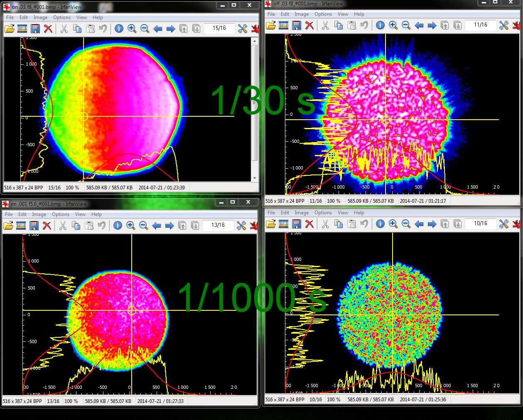Click Save icon in the 11/16 window
Viewport: 523px width, 420px height.
(x=296, y=25)
